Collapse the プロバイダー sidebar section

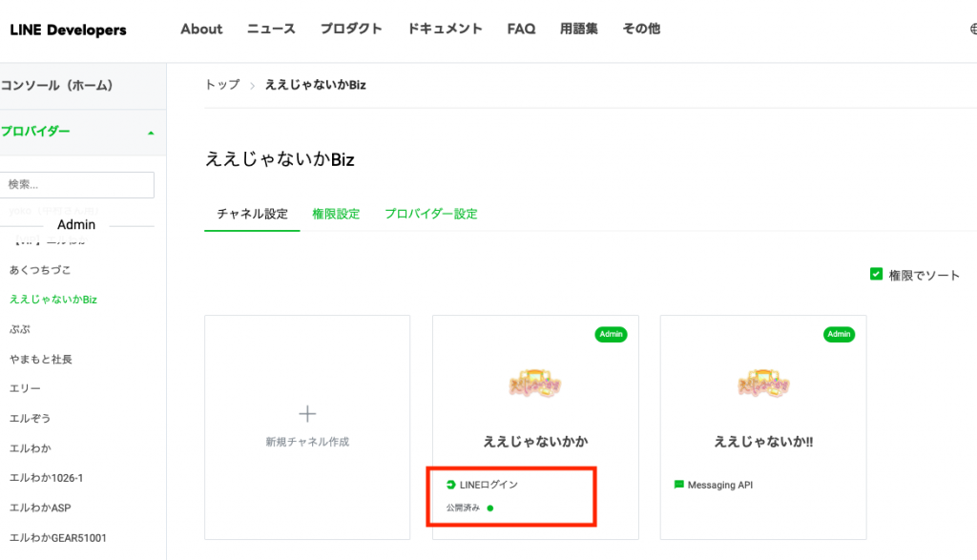click(x=151, y=133)
